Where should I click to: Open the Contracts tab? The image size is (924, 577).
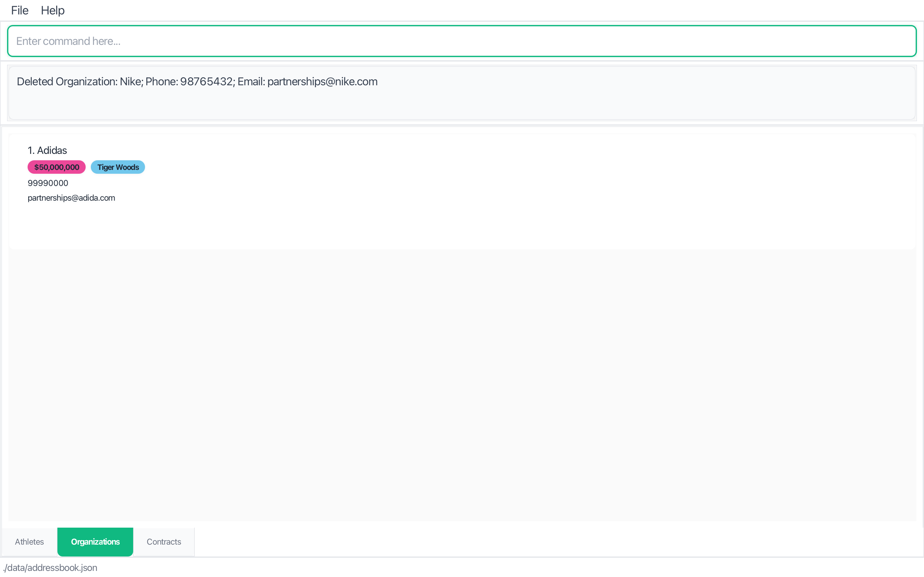click(x=164, y=541)
